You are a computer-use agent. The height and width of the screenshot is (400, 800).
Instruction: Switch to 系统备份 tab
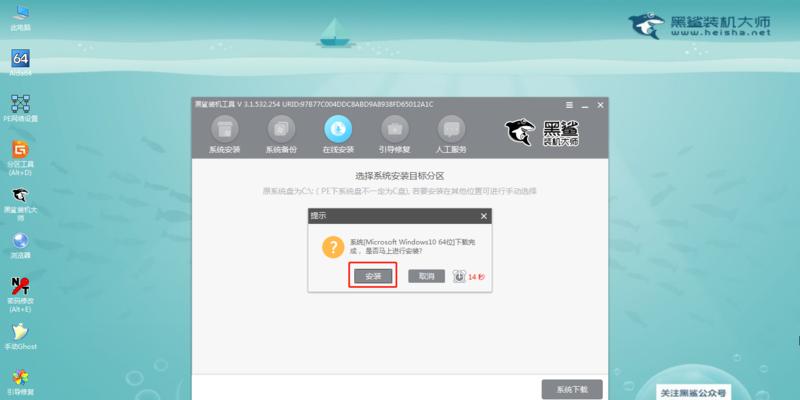click(281, 135)
